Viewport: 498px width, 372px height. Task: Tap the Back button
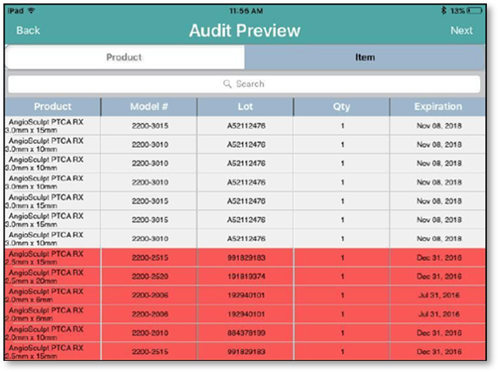pos(28,30)
